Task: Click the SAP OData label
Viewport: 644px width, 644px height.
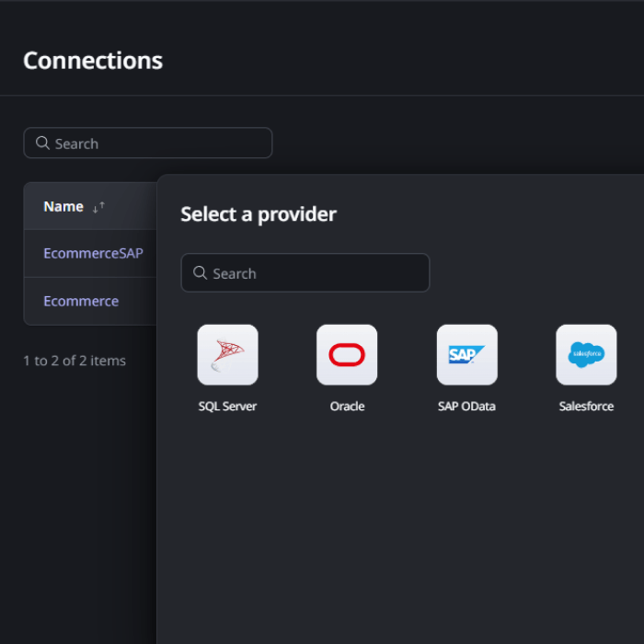Action: click(x=466, y=407)
